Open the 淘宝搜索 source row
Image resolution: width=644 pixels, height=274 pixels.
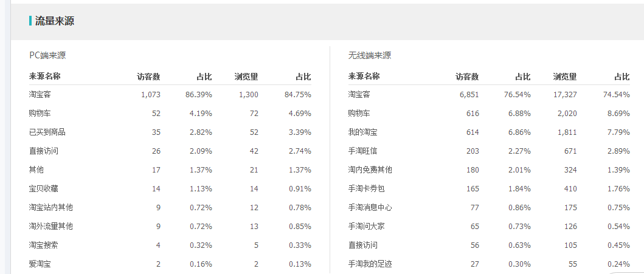pos(44,245)
